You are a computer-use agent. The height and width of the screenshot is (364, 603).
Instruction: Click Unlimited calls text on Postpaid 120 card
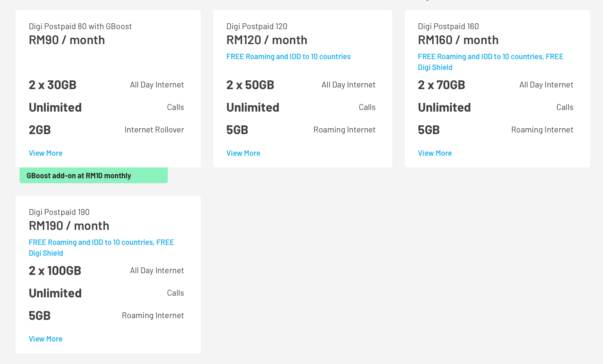(253, 107)
